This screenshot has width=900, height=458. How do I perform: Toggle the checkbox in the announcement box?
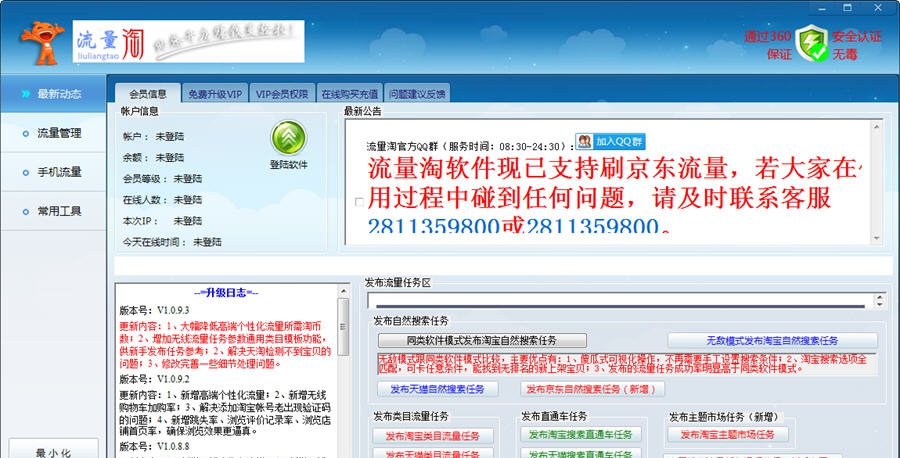pyautogui.click(x=359, y=202)
